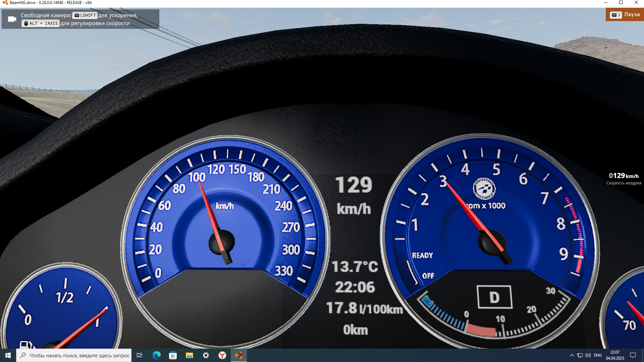Open File Explorer from taskbar

(189, 355)
